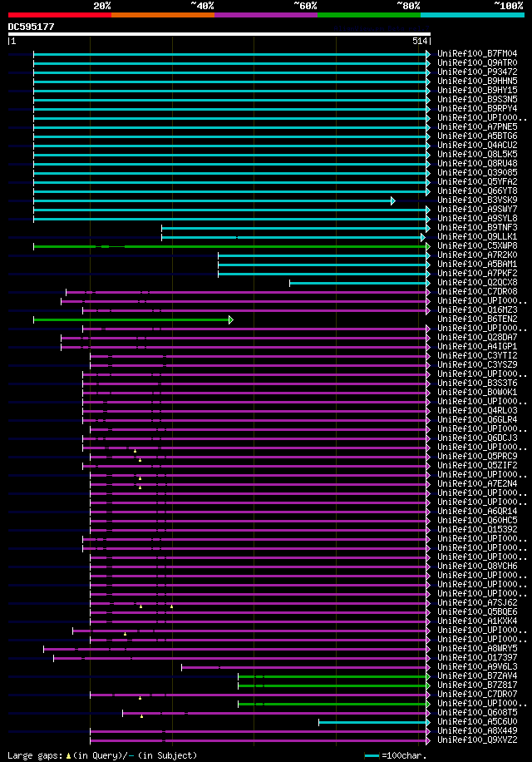Click the short cyan alignment bar for Q2QCX8
The image size is (532, 762).
pyautogui.click(x=360, y=284)
